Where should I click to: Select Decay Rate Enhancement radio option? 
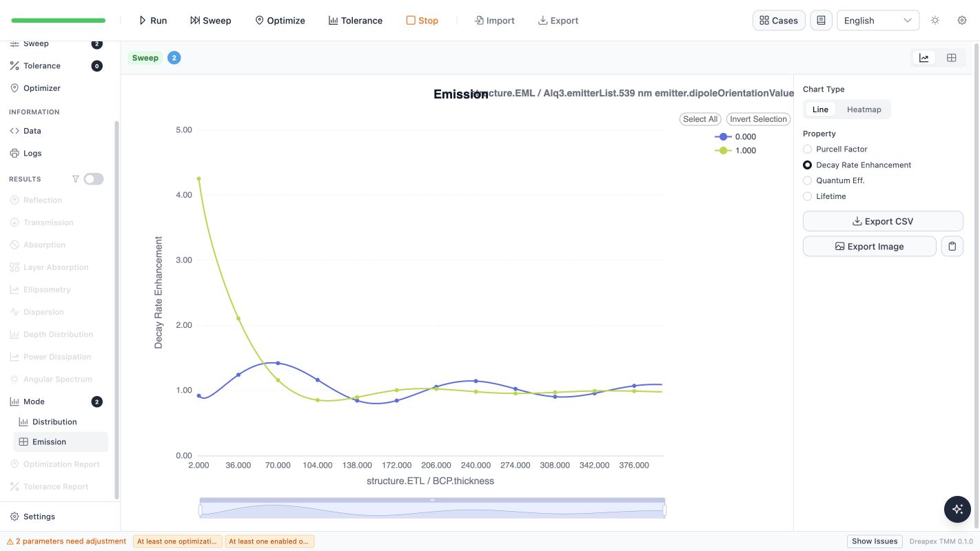pyautogui.click(x=857, y=165)
